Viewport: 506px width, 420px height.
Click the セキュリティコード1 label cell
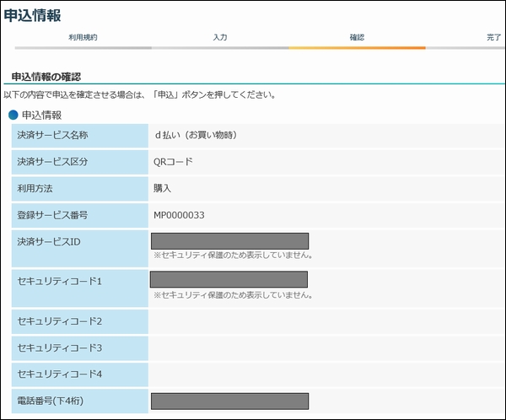click(x=80, y=288)
